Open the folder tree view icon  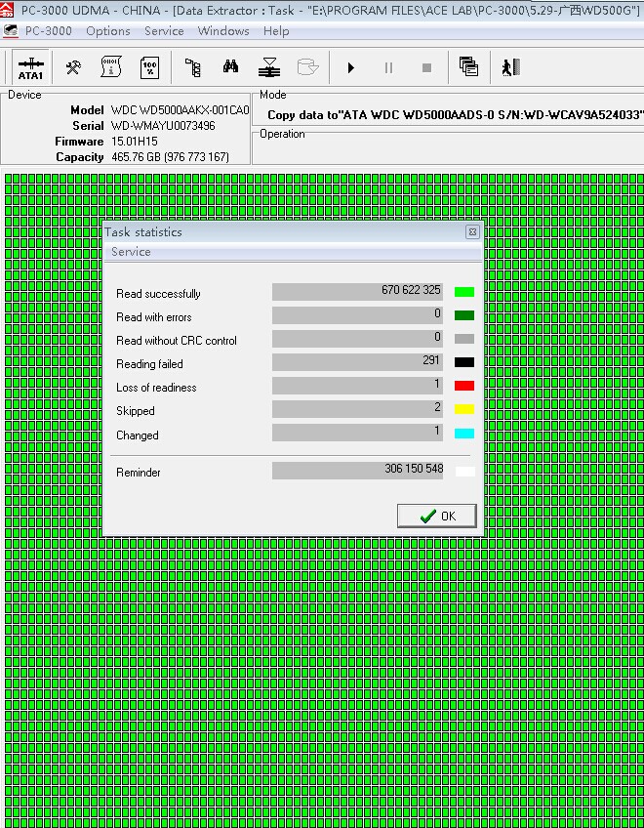[x=193, y=67]
